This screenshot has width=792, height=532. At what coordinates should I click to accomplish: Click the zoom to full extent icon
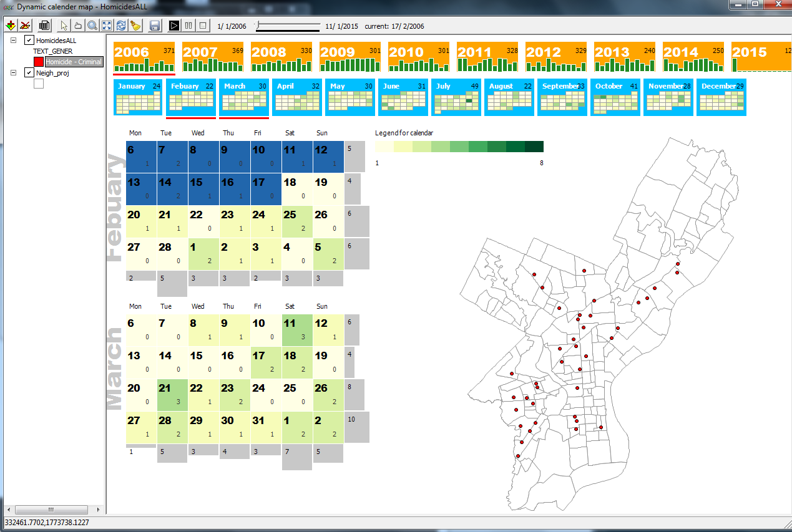107,26
